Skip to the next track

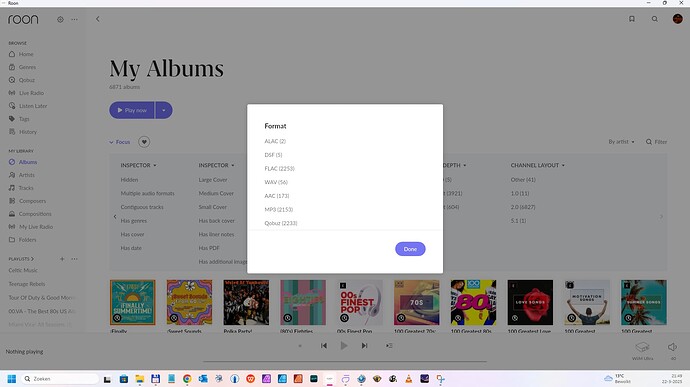[364, 346]
